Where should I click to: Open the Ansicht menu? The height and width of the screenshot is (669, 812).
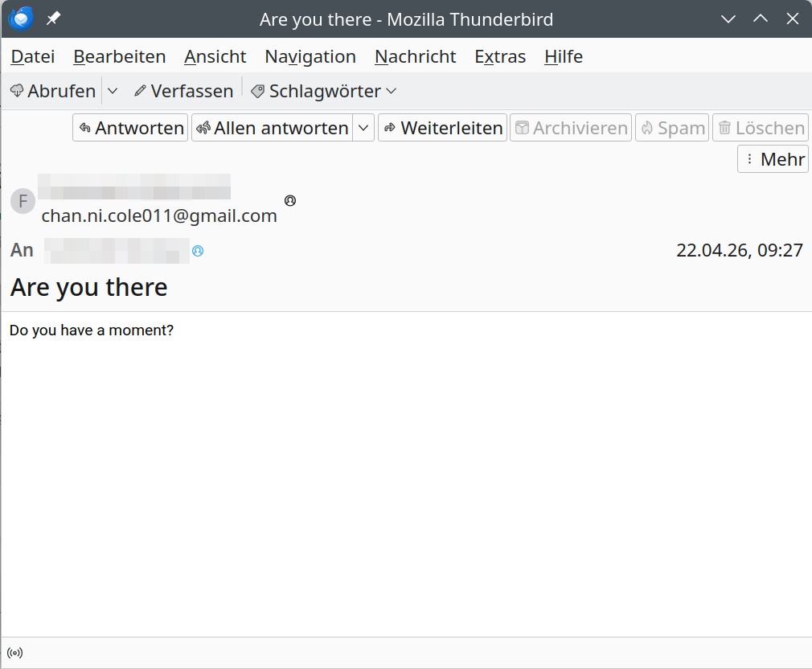point(215,56)
